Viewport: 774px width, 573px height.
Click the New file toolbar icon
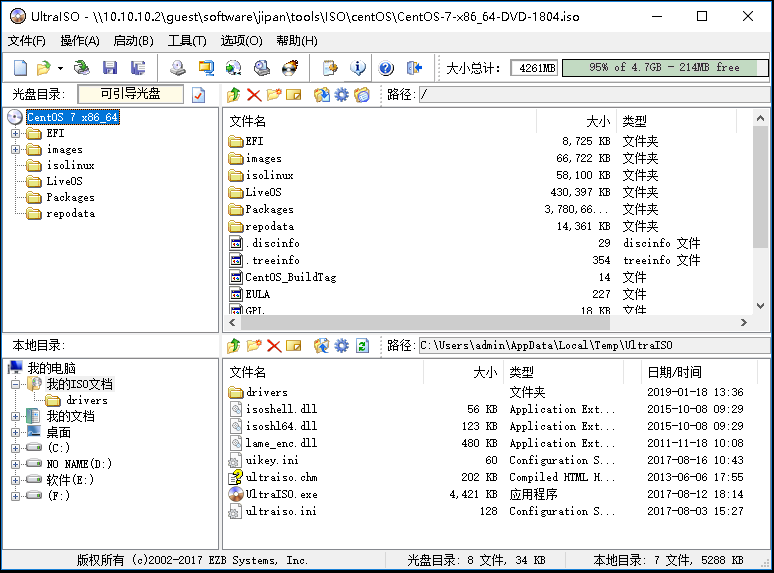[20, 68]
